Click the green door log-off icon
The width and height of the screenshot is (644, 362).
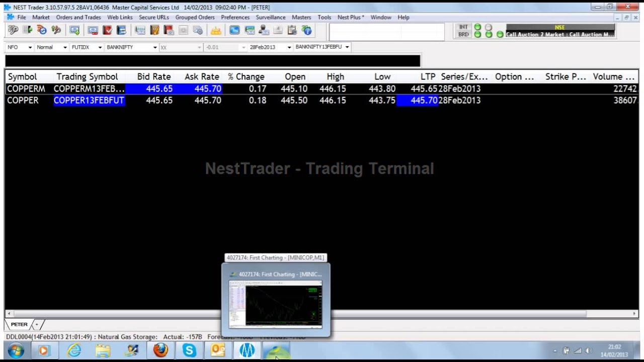click(x=27, y=30)
